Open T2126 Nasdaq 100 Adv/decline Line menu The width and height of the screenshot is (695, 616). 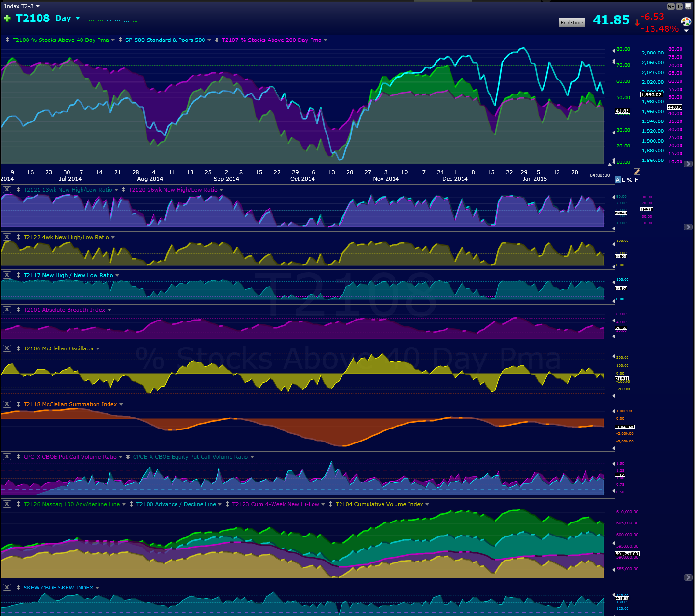pos(124,504)
